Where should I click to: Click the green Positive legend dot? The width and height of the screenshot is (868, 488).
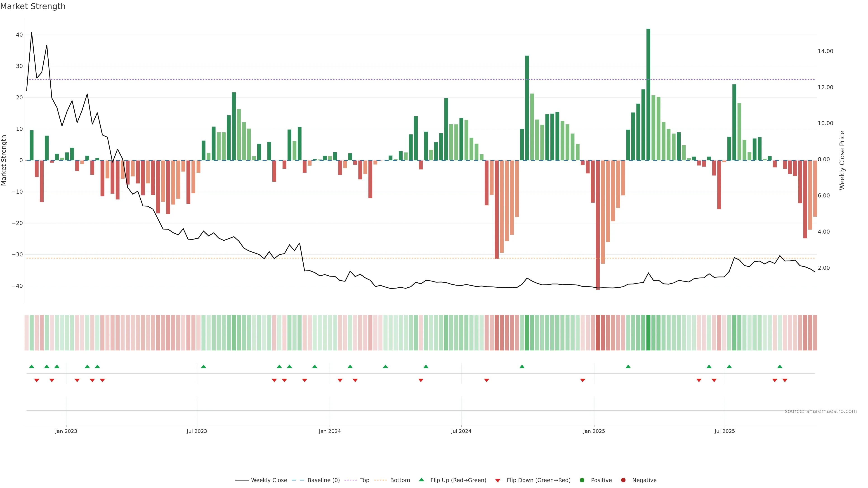coord(582,480)
